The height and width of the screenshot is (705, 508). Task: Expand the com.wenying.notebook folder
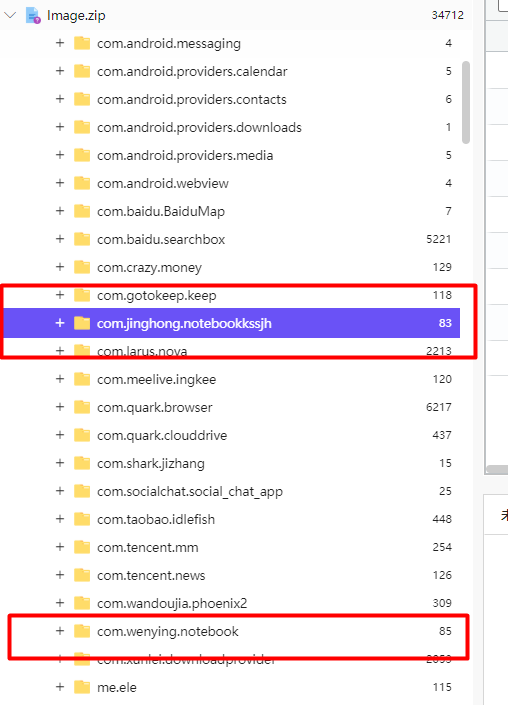pyautogui.click(x=60, y=631)
